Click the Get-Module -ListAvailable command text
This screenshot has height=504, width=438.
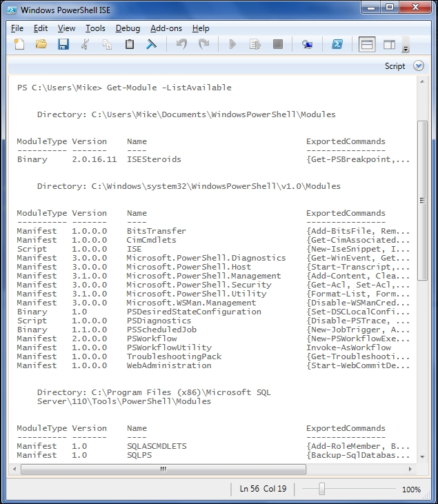click(x=169, y=88)
